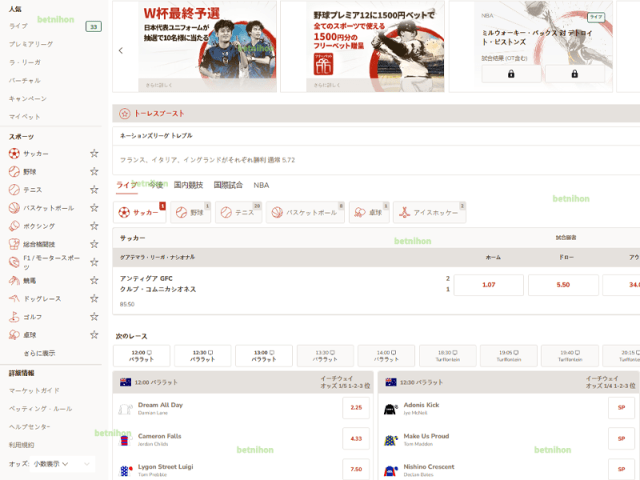Favorite 競馬 with its star toggle
The width and height of the screenshot is (640, 480).
point(94,280)
